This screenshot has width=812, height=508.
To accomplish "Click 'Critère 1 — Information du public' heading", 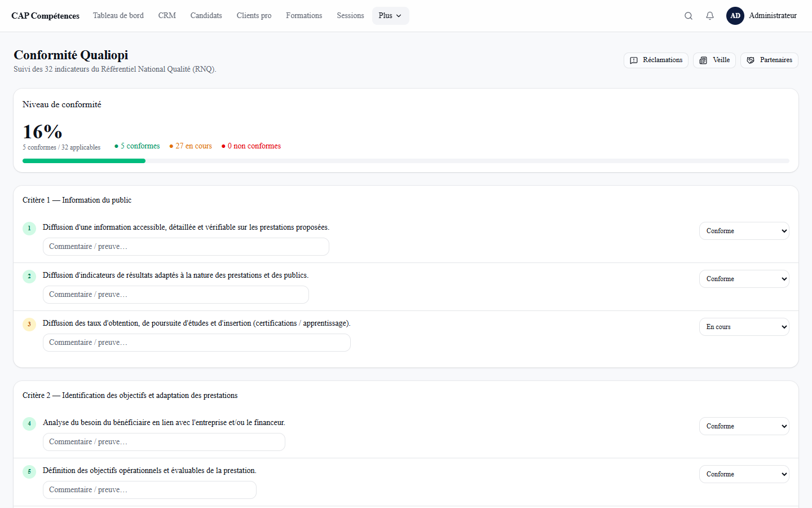I will pos(77,200).
